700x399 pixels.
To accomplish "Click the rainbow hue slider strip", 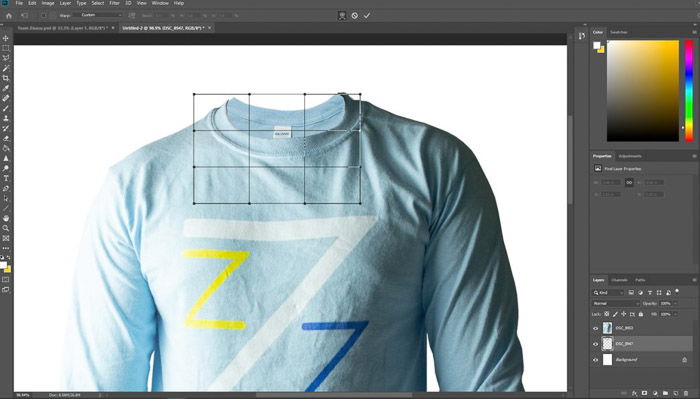I will point(689,91).
